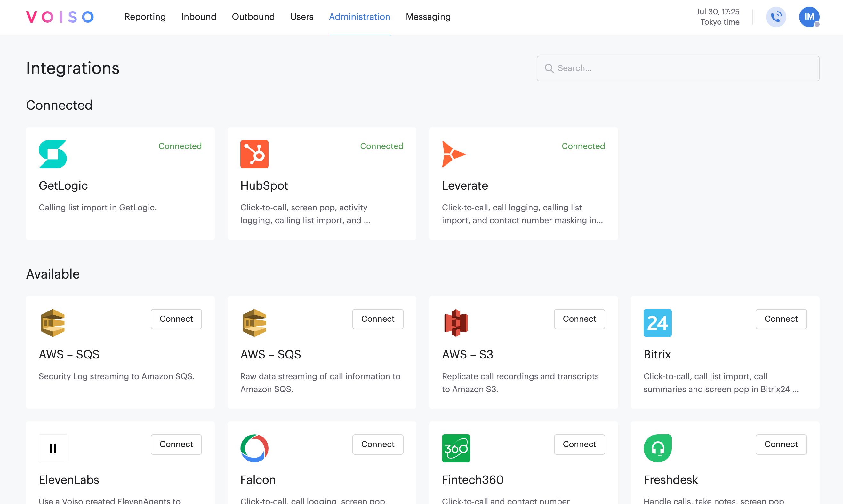
Task: Click the HubSpot logo icon
Action: click(x=254, y=154)
